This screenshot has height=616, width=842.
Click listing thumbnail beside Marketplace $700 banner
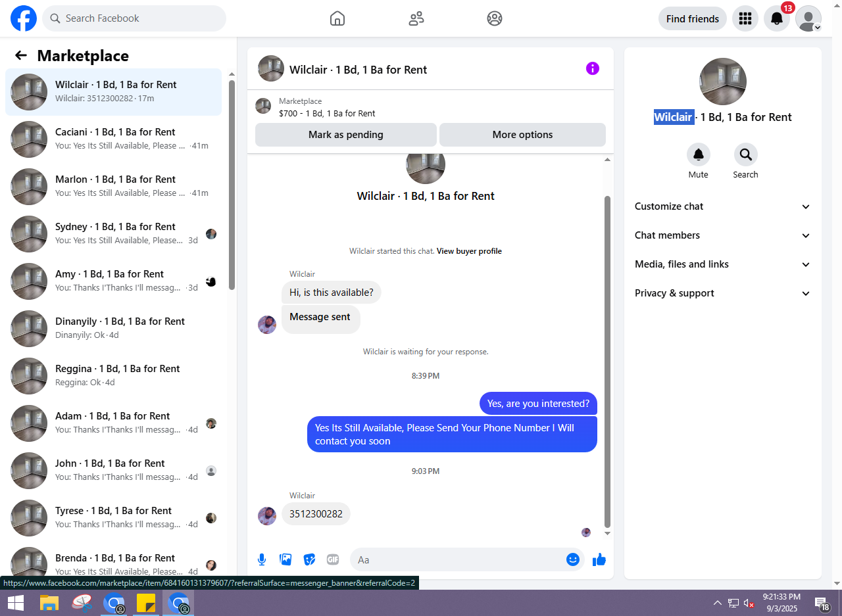point(263,106)
